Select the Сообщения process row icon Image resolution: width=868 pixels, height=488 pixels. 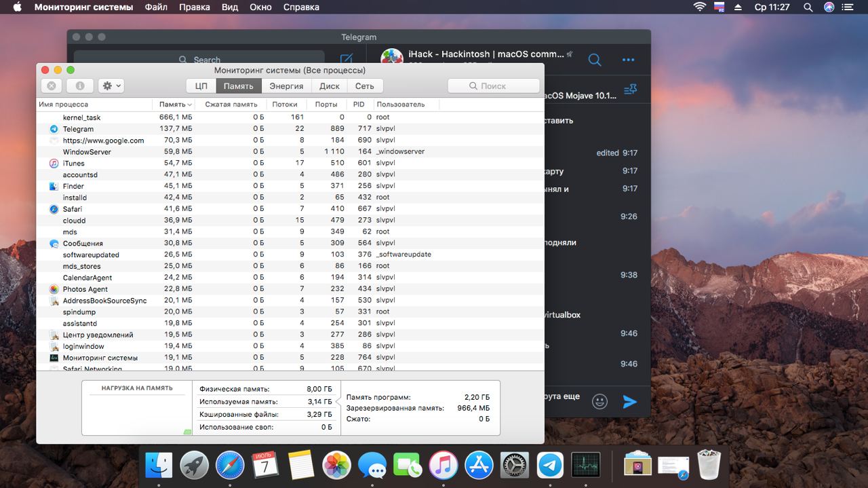[54, 243]
